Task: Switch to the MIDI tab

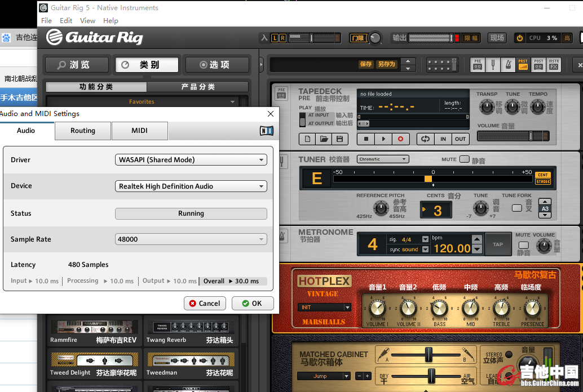Action: coord(139,131)
